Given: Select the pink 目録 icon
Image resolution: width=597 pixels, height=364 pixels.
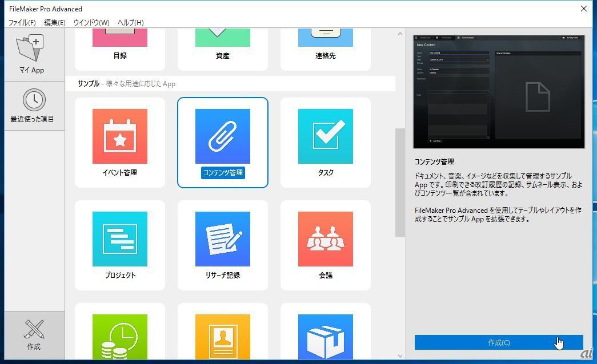Looking at the screenshot, I should (120, 38).
